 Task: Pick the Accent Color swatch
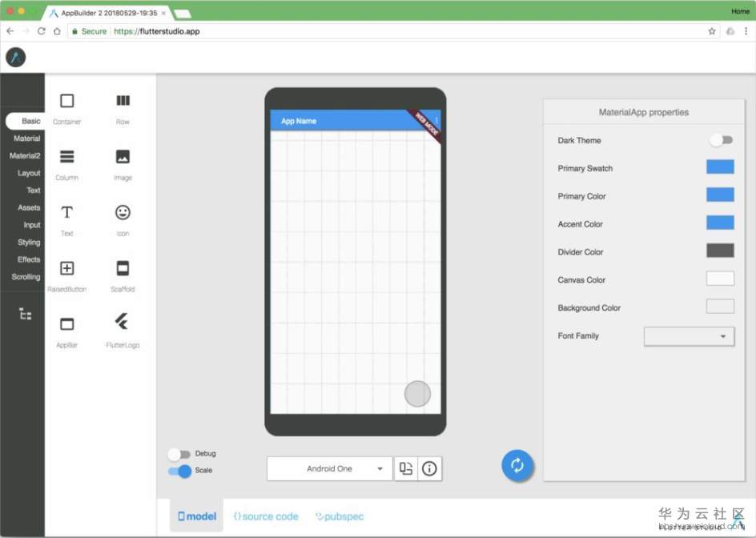click(720, 223)
